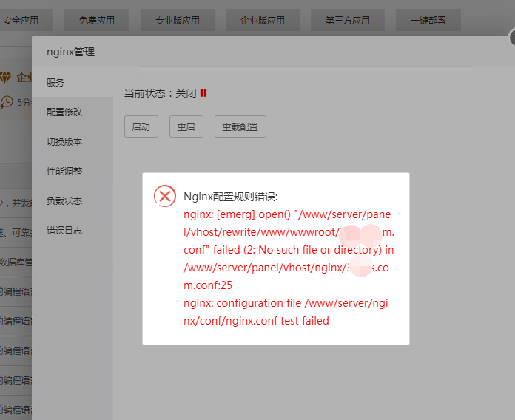The height and width of the screenshot is (420, 515).
Task: Select the 专业版应用 tab
Action: [177, 21]
